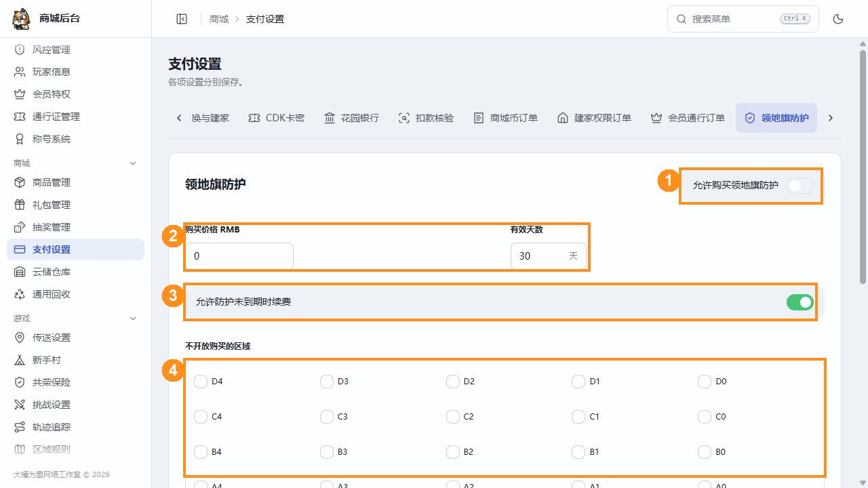Image resolution: width=868 pixels, height=488 pixels.
Task: Toggle the sidebar collapse icon
Action: pos(182,19)
